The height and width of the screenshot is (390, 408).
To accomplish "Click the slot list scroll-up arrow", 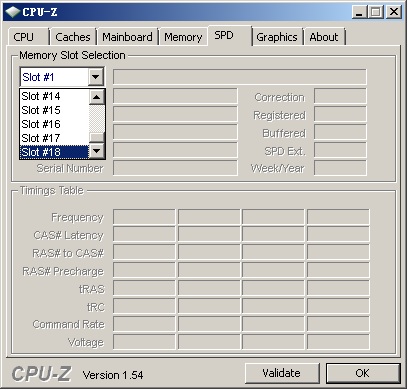I will [97, 97].
